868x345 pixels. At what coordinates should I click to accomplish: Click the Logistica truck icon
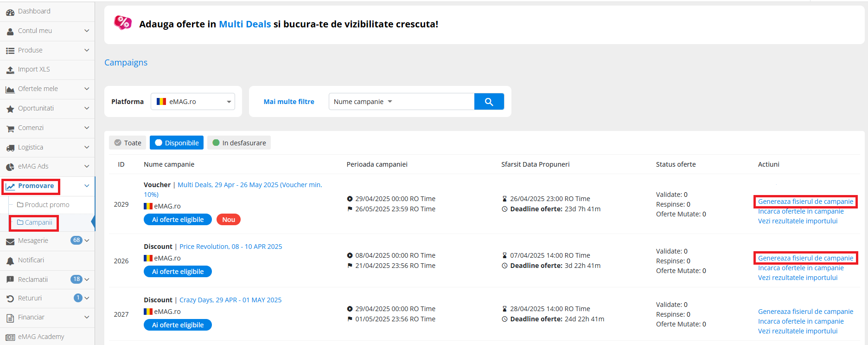(10, 148)
